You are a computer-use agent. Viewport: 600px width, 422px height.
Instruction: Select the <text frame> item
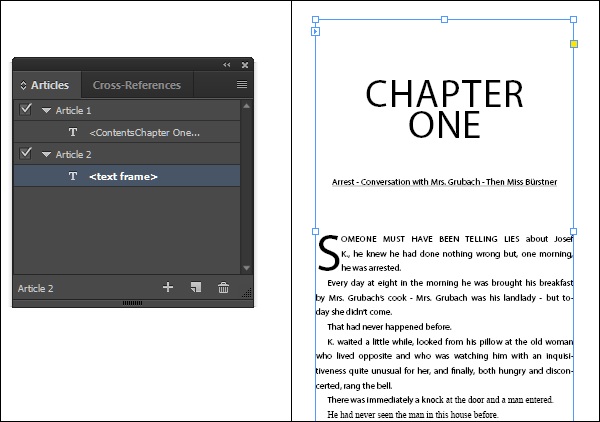127,176
